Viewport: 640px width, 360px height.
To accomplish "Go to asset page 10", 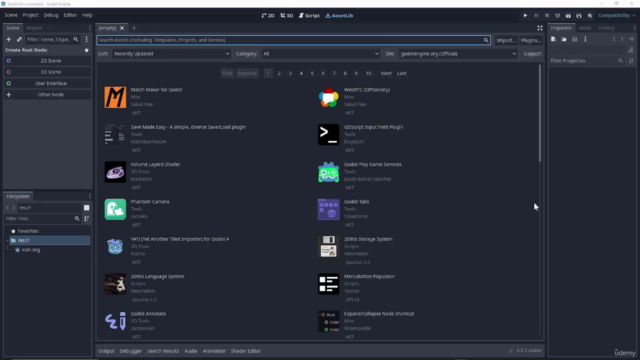I will click(x=369, y=73).
